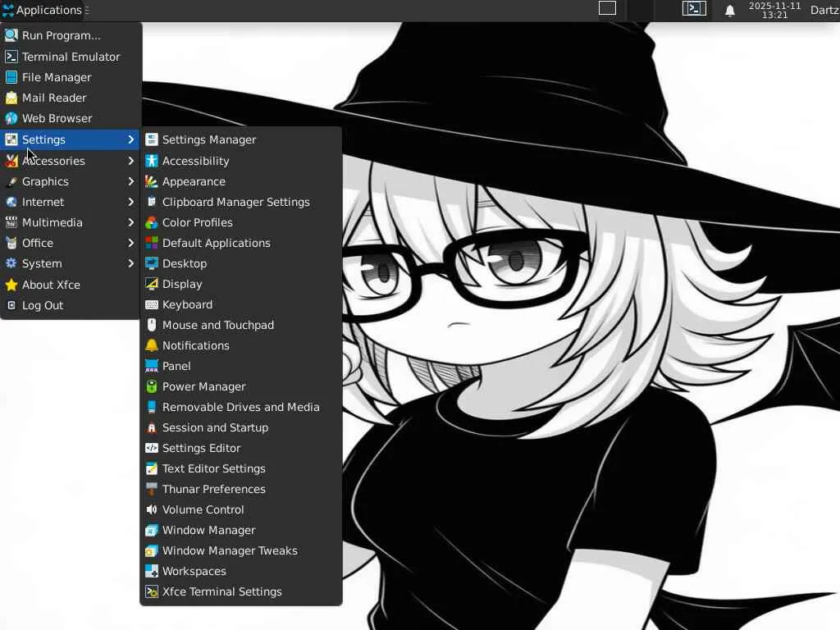Viewport: 840px width, 630px height.
Task: Open the Applications menu button
Action: pyautogui.click(x=43, y=10)
